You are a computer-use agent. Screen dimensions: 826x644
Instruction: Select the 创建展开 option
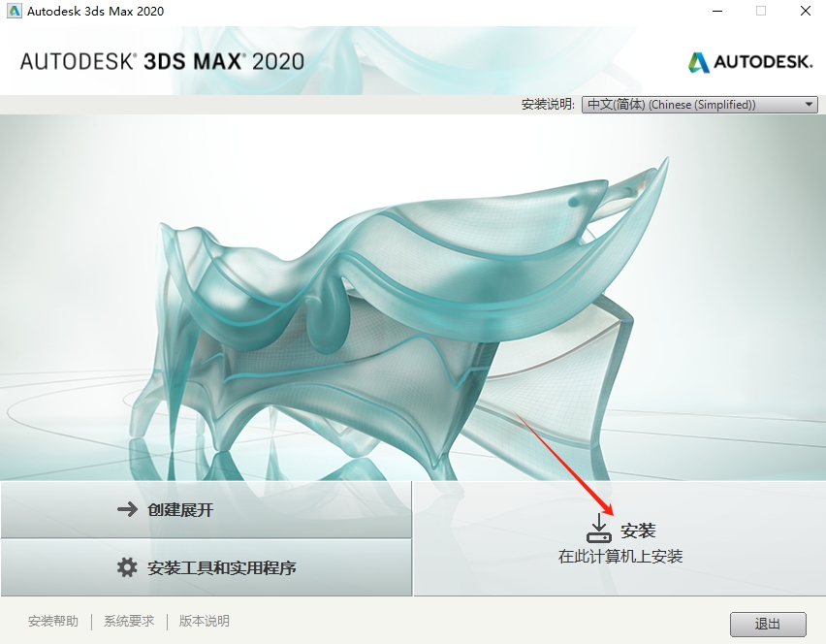pyautogui.click(x=206, y=509)
